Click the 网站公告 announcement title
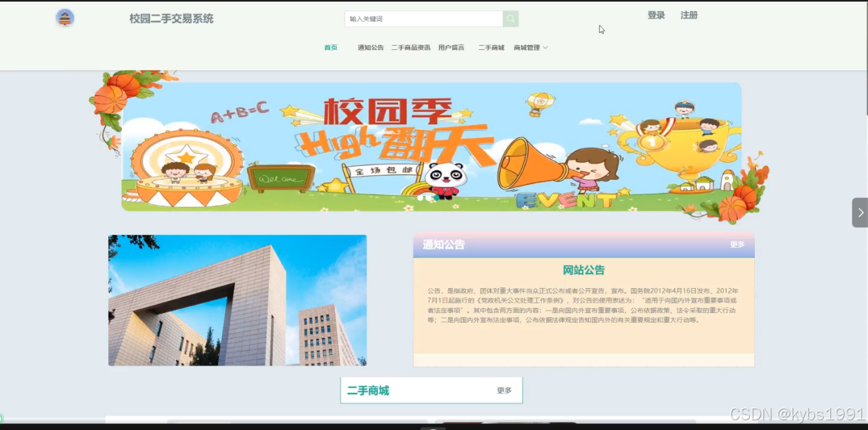Image resolution: width=868 pixels, height=430 pixels. coord(584,270)
